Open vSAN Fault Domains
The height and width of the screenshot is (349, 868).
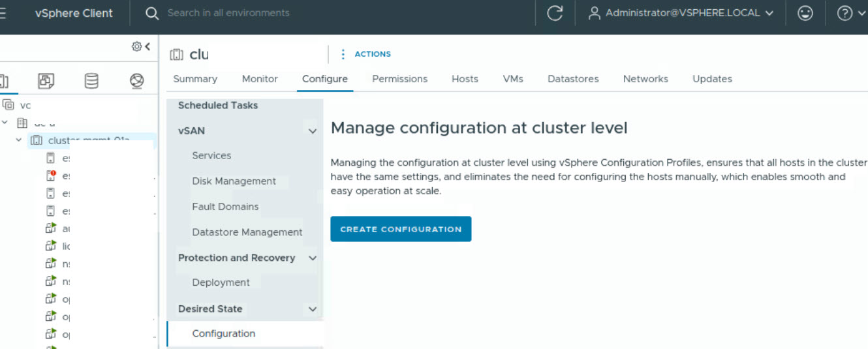tap(225, 207)
